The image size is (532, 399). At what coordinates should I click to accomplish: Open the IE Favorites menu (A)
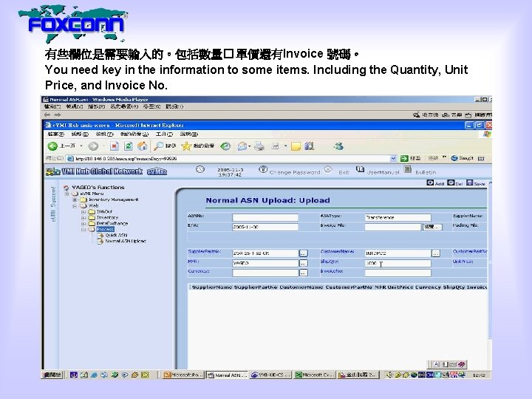pyautogui.click(x=134, y=134)
